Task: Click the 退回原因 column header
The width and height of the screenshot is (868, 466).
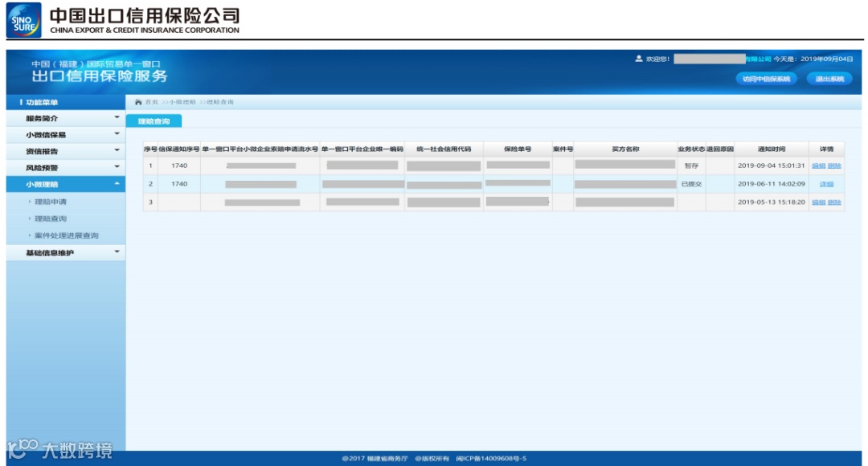Action: [720, 149]
